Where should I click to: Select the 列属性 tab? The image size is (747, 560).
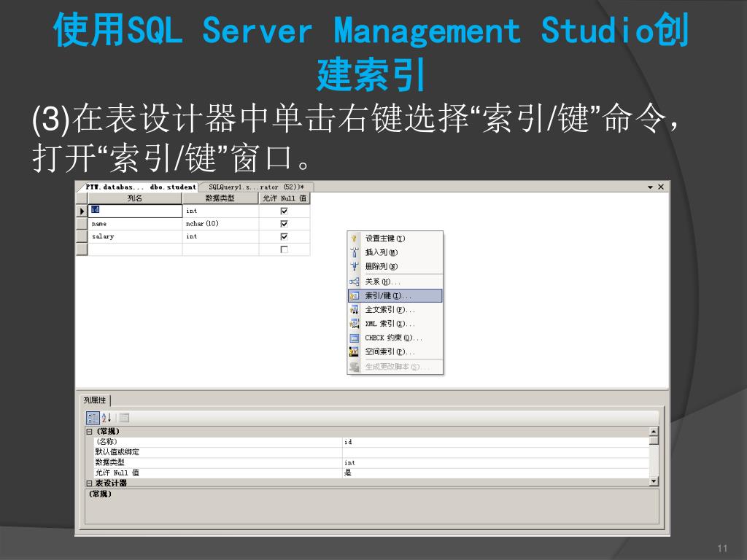point(95,400)
